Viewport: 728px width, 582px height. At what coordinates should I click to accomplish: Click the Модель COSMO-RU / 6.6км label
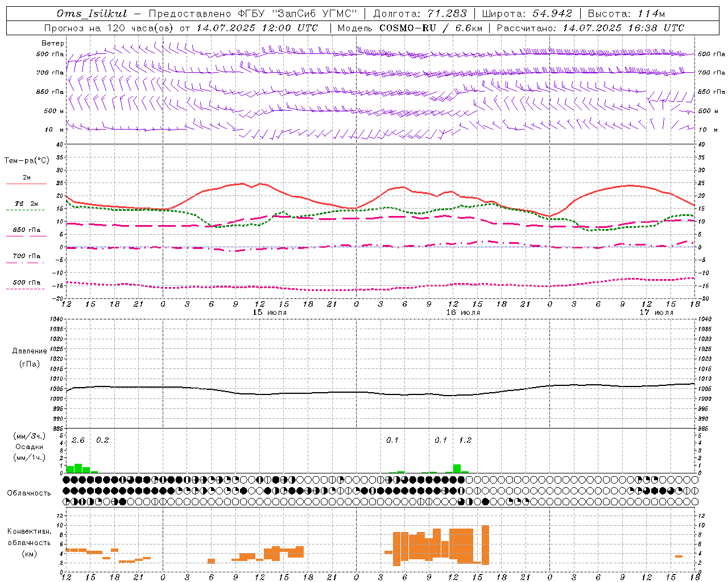pos(409,28)
